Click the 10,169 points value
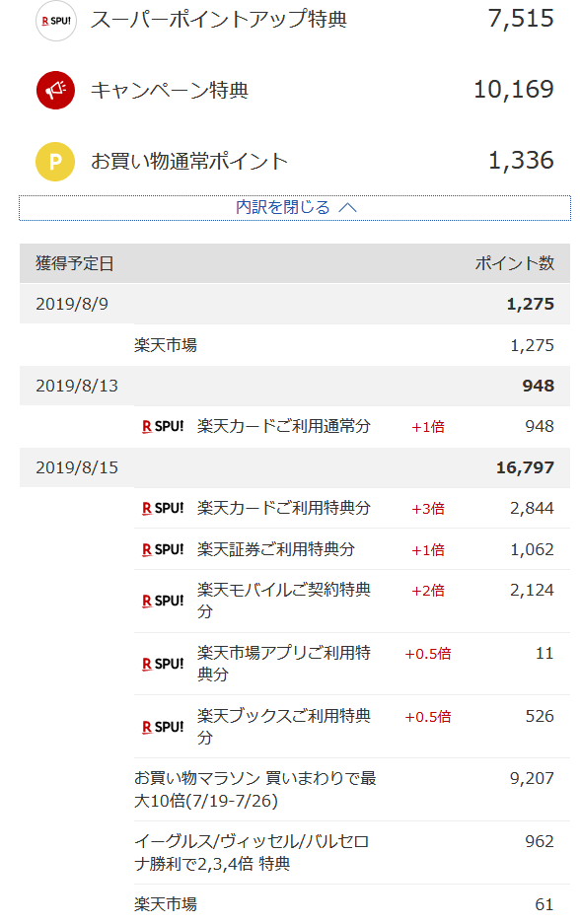The width and height of the screenshot is (580, 924). (x=514, y=90)
